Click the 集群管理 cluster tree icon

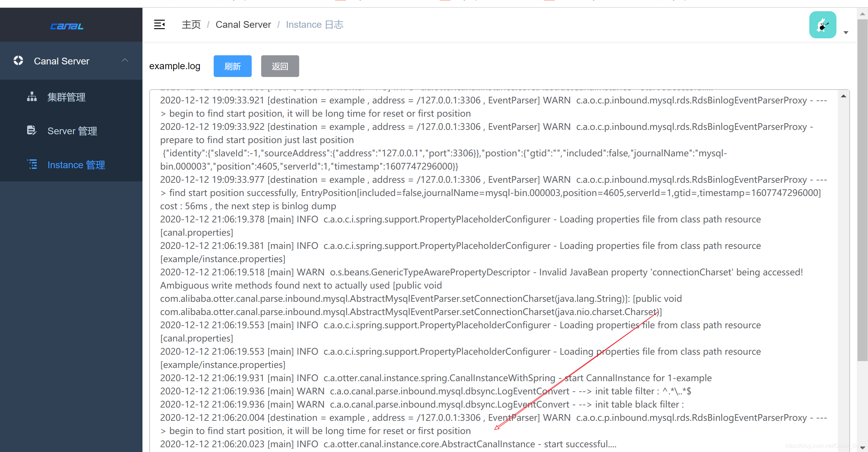point(32,97)
